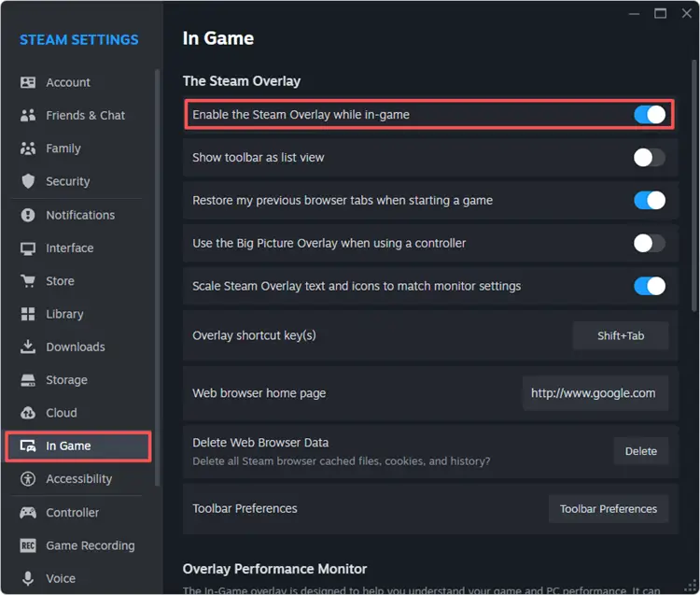Open Security settings section

pyautogui.click(x=80, y=181)
